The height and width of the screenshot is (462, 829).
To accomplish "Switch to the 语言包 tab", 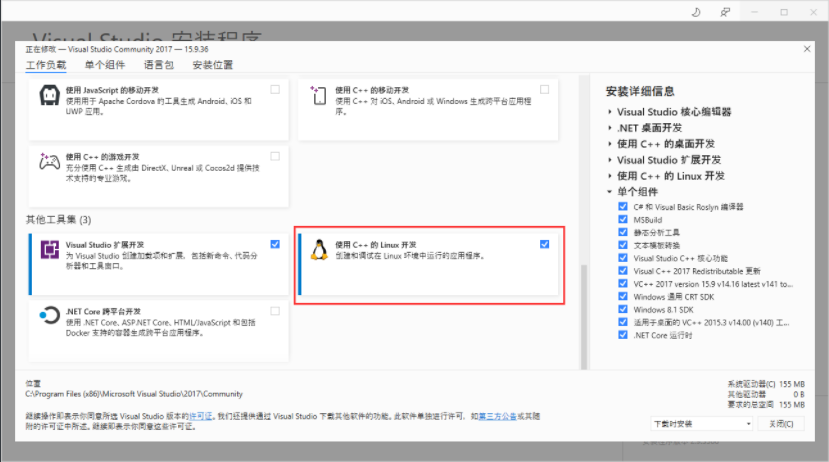I will [159, 65].
